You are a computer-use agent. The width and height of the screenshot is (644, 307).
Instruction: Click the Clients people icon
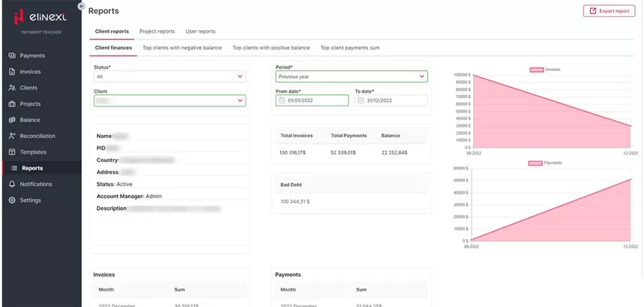click(x=12, y=87)
